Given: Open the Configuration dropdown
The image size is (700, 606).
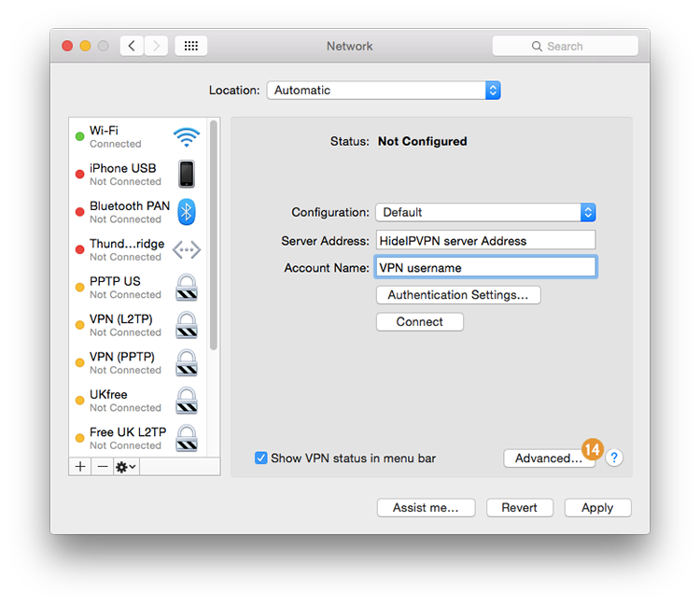Looking at the screenshot, I should point(485,212).
